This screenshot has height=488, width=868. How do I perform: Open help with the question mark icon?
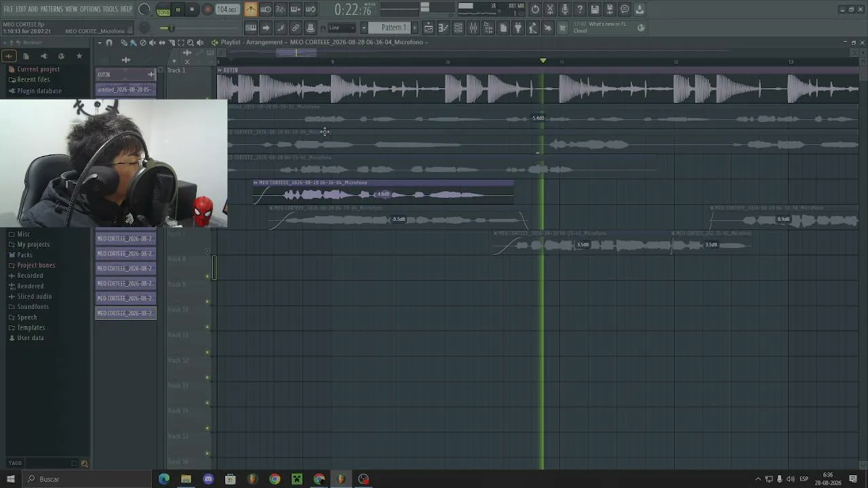[580, 9]
